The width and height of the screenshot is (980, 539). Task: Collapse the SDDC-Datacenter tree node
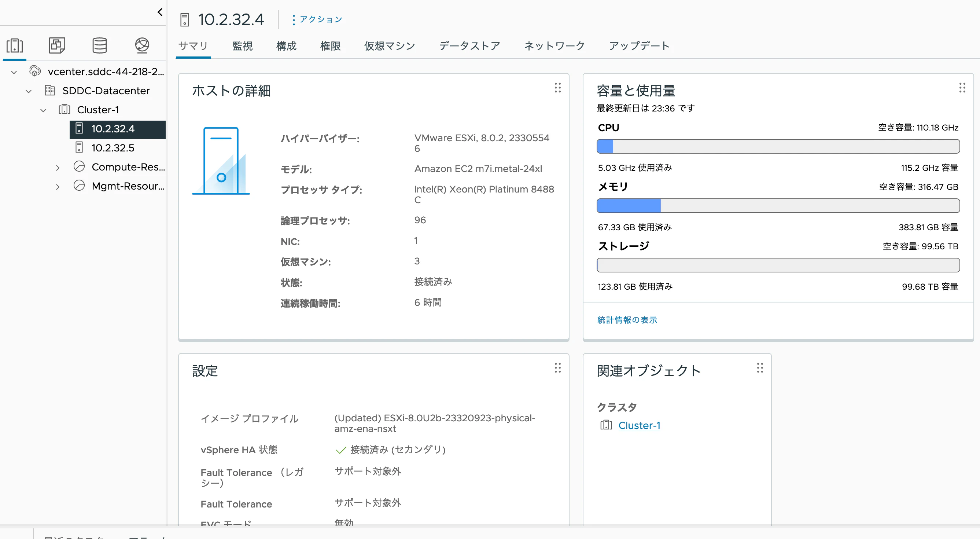tap(29, 91)
